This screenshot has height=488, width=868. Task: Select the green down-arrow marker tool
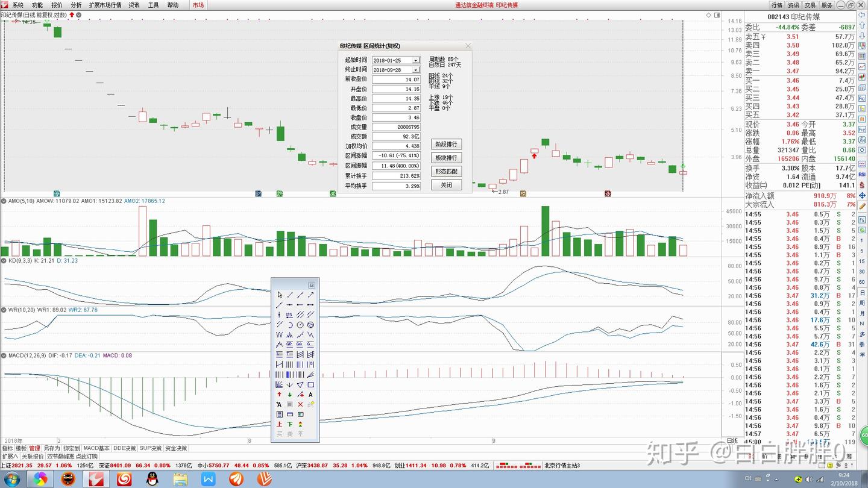(290, 395)
